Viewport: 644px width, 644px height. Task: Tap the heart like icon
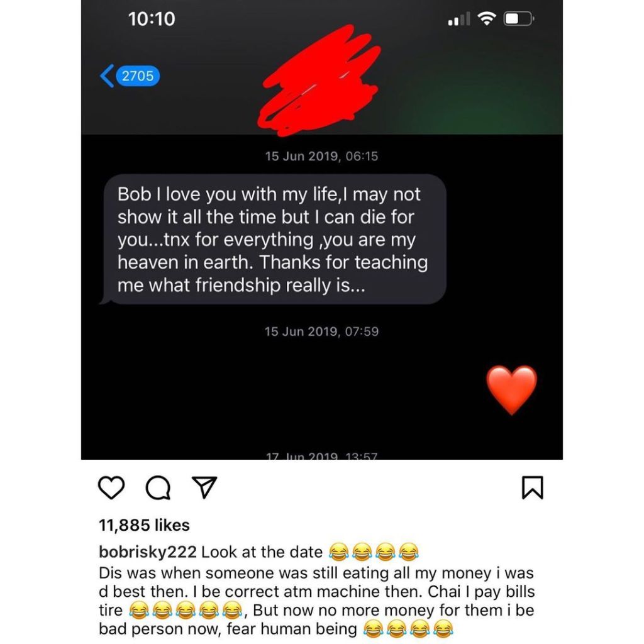(111, 487)
